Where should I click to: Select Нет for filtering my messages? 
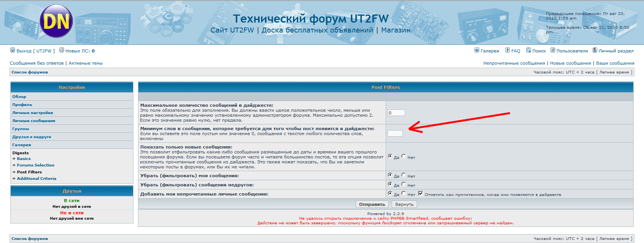click(x=404, y=175)
